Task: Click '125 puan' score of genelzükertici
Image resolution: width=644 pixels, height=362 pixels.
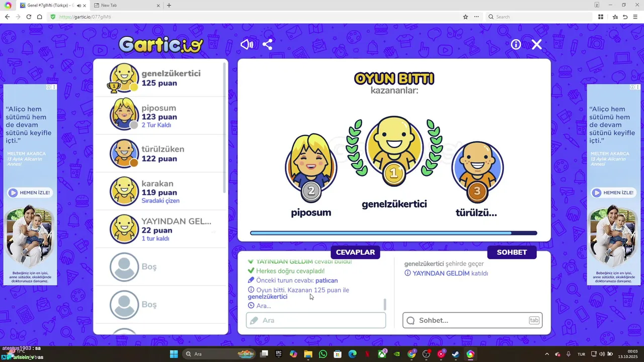Action: [159, 82]
